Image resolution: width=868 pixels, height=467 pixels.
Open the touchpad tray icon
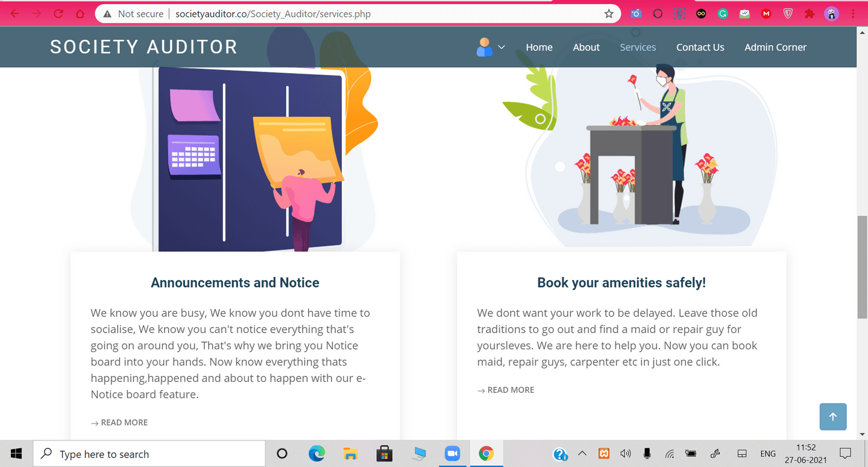(x=743, y=454)
